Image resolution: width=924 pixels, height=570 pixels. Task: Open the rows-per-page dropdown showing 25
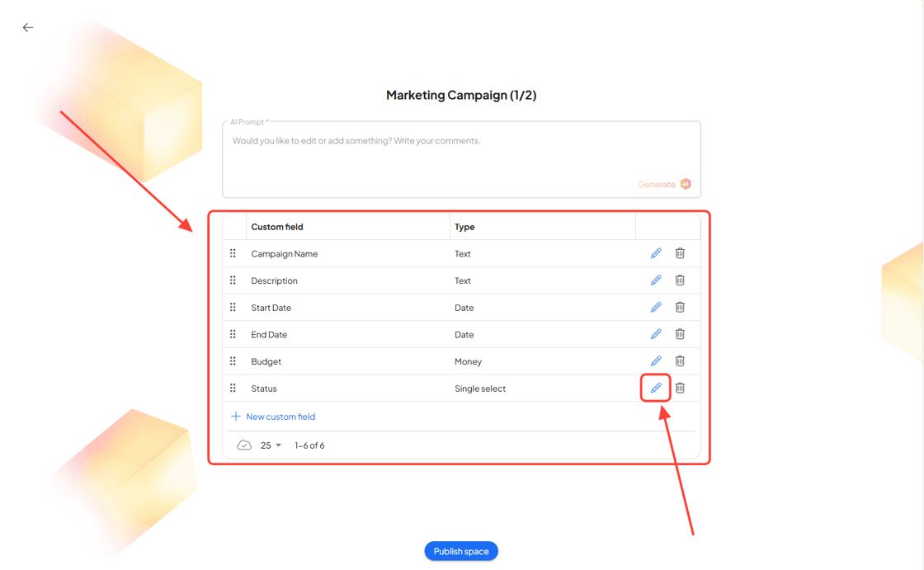271,445
